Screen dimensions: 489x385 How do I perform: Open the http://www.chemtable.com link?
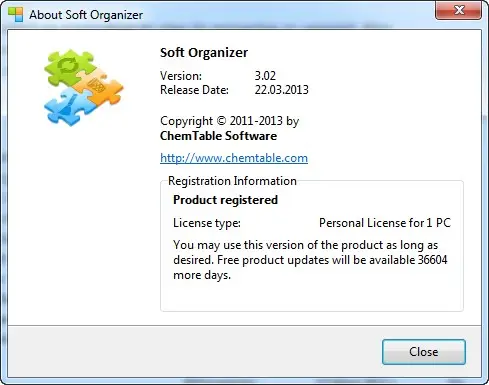[234, 158]
